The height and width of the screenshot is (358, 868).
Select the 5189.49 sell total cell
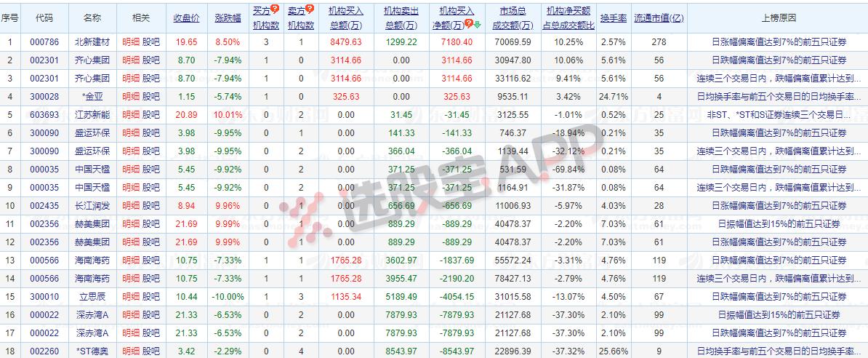pos(401,296)
